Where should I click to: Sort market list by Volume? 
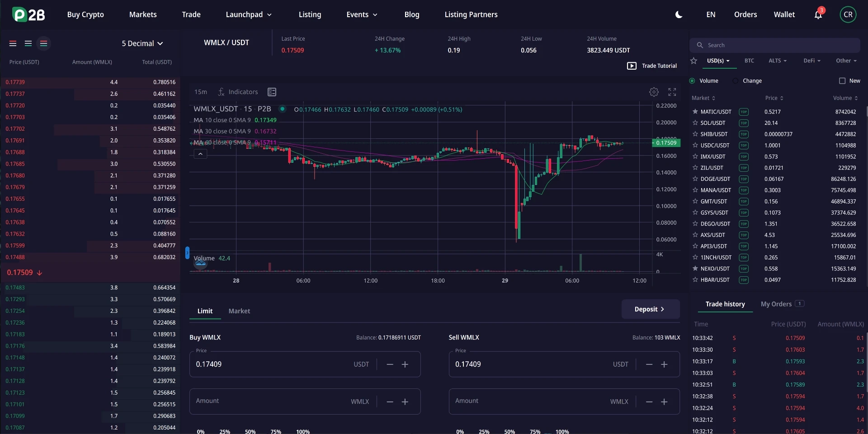845,98
